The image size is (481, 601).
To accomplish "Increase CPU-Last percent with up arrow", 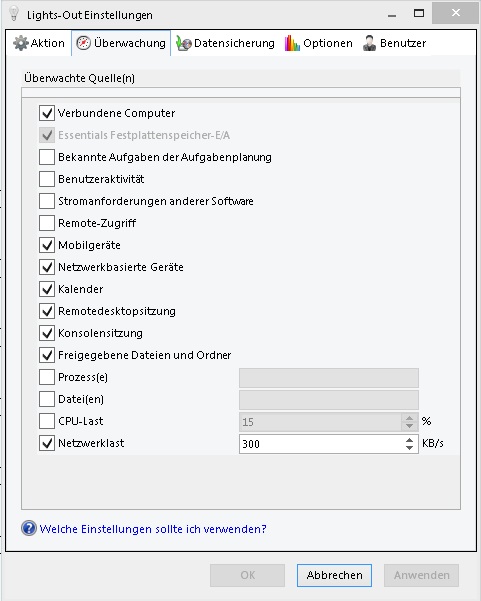I will tap(409, 418).
